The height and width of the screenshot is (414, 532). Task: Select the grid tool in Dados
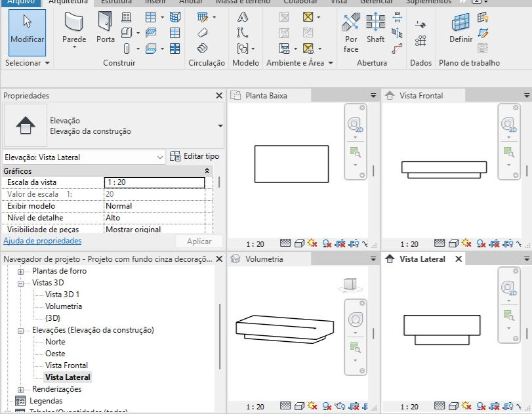point(420,41)
